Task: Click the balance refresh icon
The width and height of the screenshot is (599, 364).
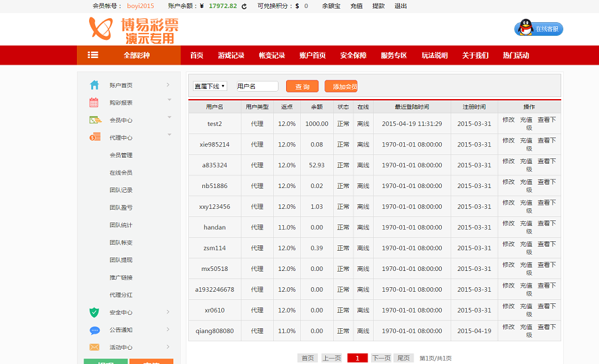Action: pyautogui.click(x=244, y=6)
